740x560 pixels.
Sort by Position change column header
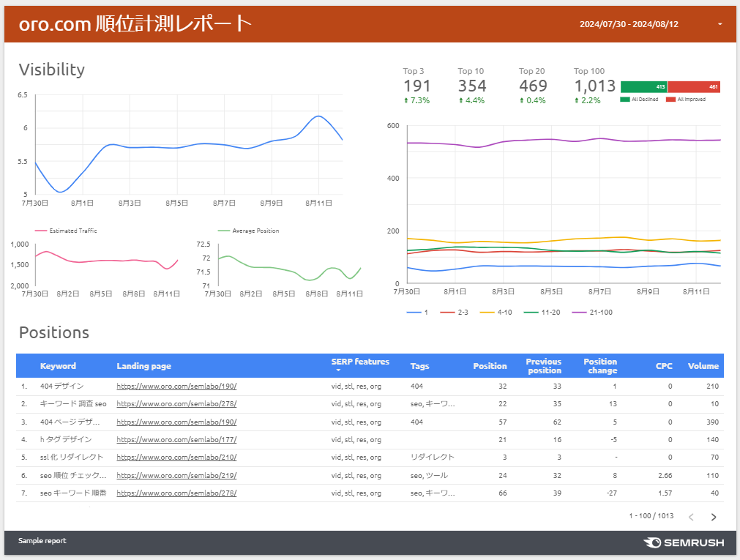pyautogui.click(x=600, y=366)
